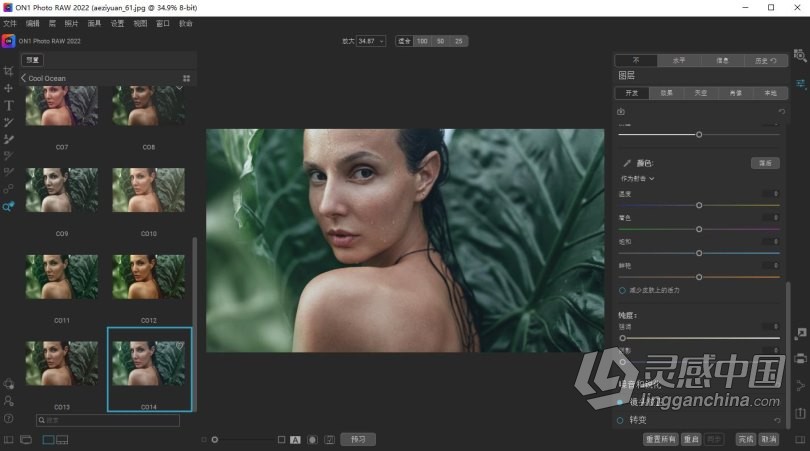This screenshot has width=810, height=451.
Task: Favorite the CO14 preset heart
Action: pos(180,346)
